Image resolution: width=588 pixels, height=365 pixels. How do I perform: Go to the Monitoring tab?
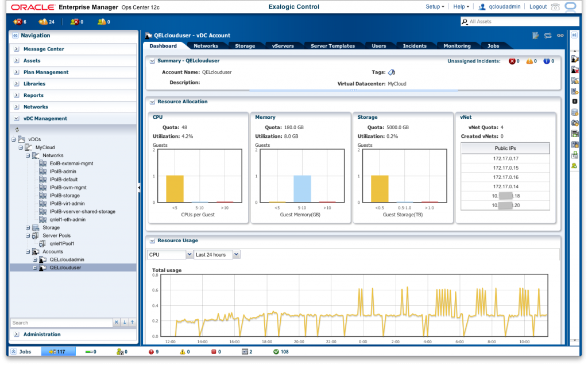click(x=457, y=46)
